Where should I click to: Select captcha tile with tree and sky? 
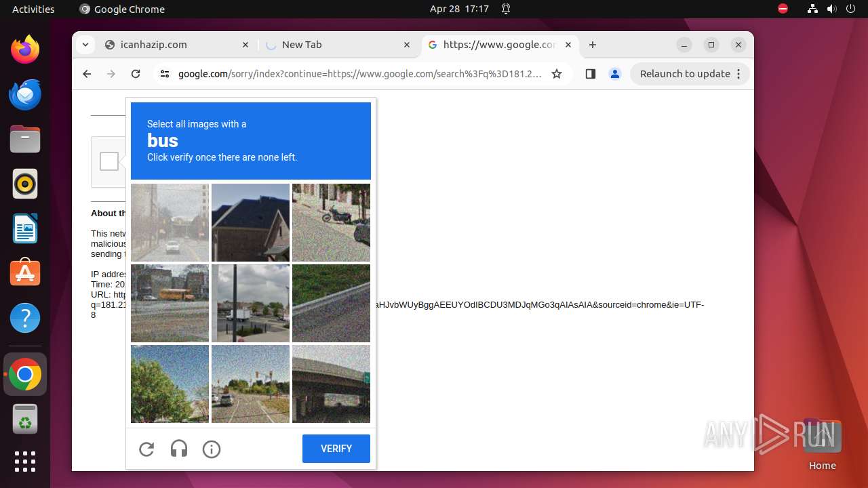pos(170,384)
